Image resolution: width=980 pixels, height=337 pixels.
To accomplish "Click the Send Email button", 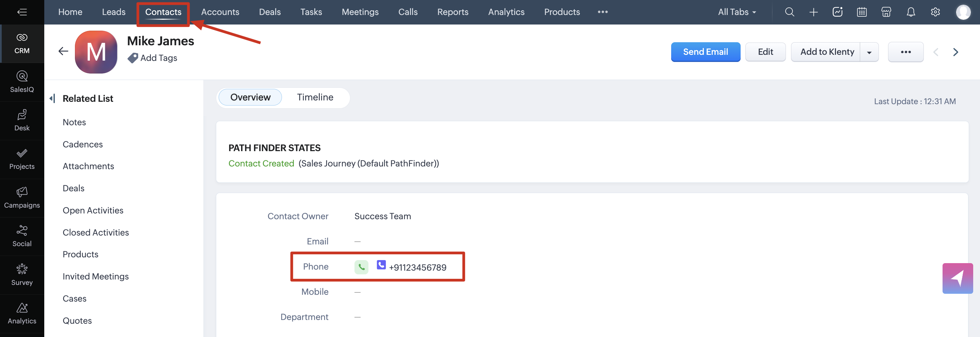I will (x=705, y=52).
